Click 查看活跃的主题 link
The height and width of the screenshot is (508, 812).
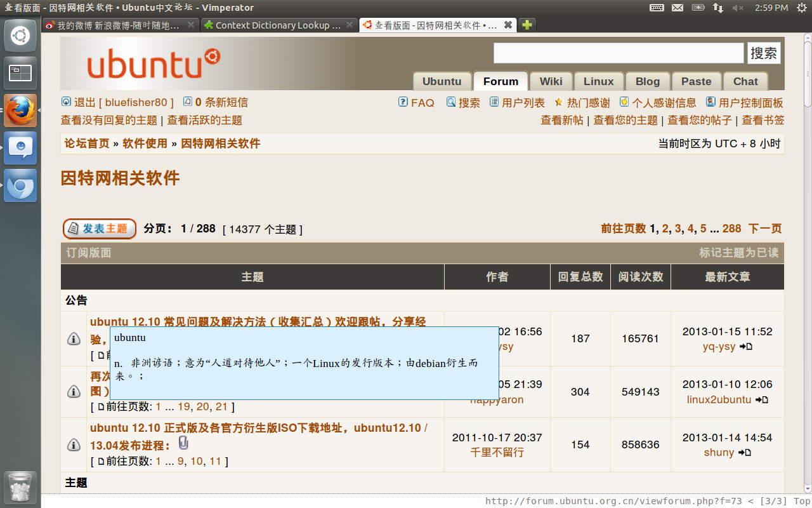pyautogui.click(x=204, y=120)
